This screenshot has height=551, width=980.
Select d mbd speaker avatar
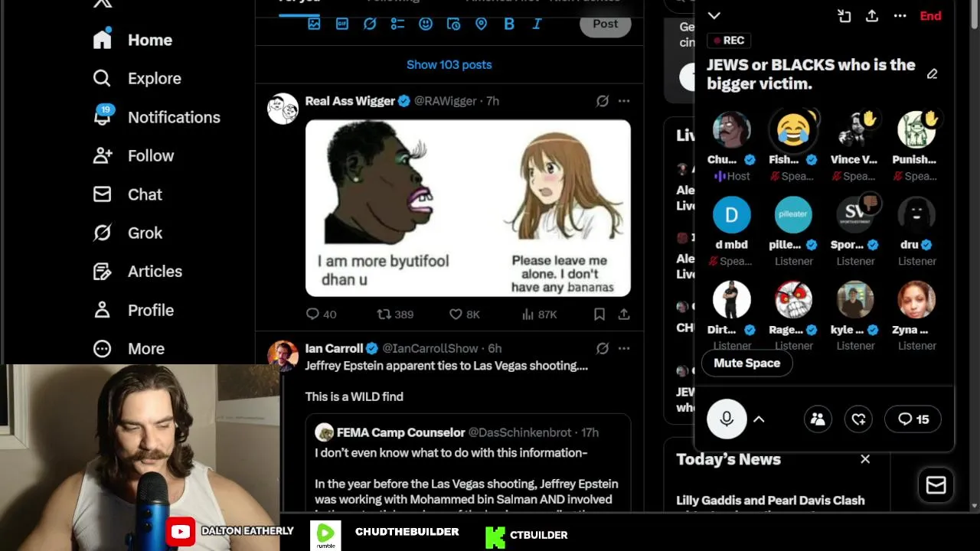point(732,214)
